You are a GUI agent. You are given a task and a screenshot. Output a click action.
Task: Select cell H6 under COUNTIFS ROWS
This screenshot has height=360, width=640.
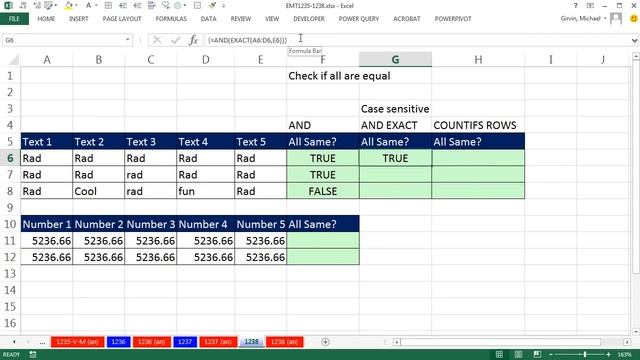pyautogui.click(x=478, y=158)
